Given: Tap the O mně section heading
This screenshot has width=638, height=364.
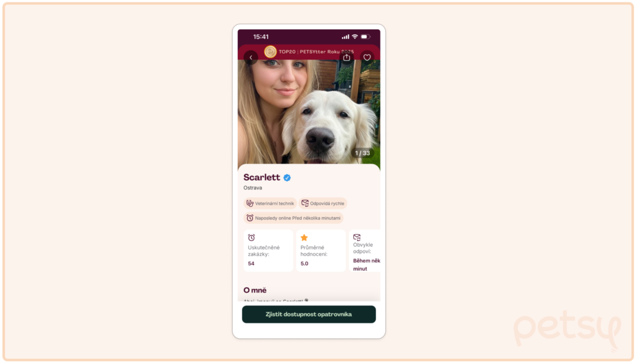Looking at the screenshot, I should (255, 290).
